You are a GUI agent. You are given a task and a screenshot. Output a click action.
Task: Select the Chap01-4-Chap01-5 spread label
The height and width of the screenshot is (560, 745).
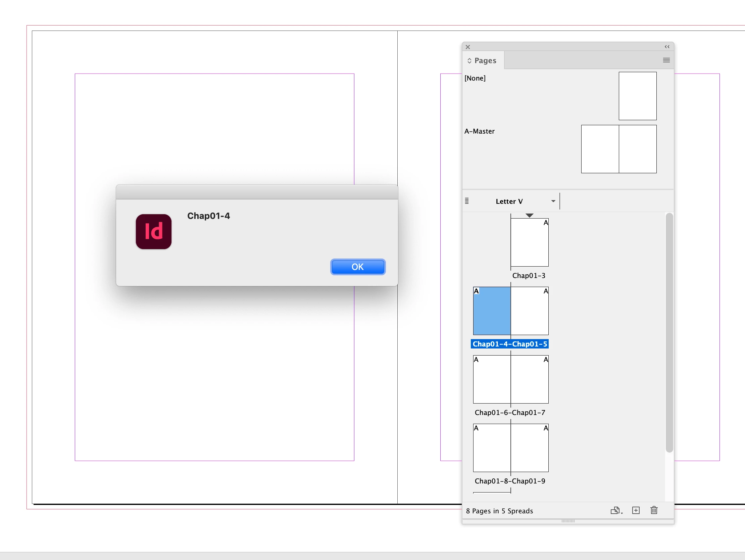pos(509,344)
